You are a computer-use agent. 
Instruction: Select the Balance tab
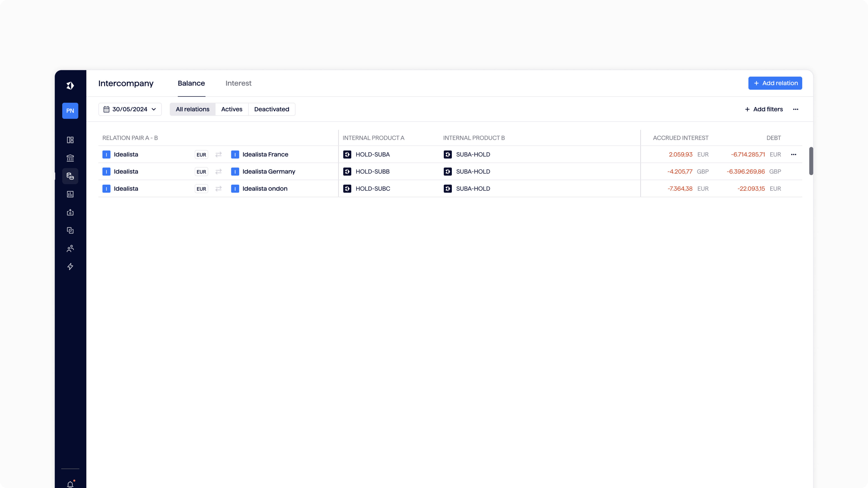[191, 83]
